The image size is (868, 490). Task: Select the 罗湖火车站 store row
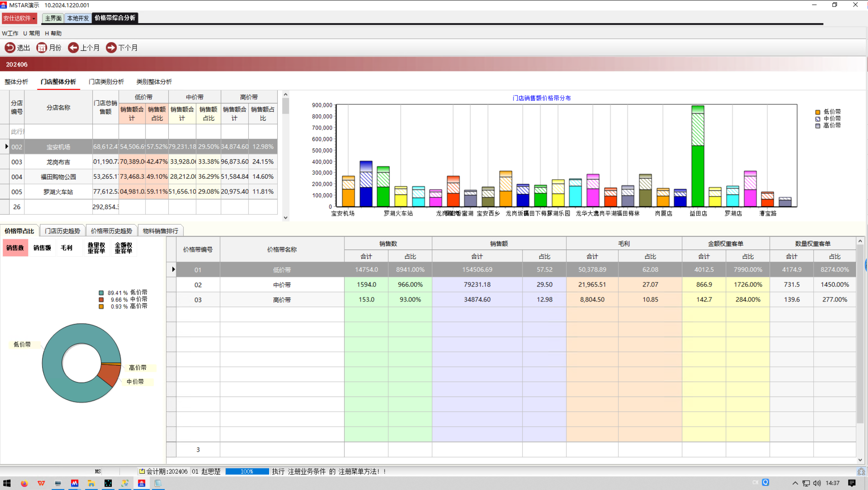58,192
